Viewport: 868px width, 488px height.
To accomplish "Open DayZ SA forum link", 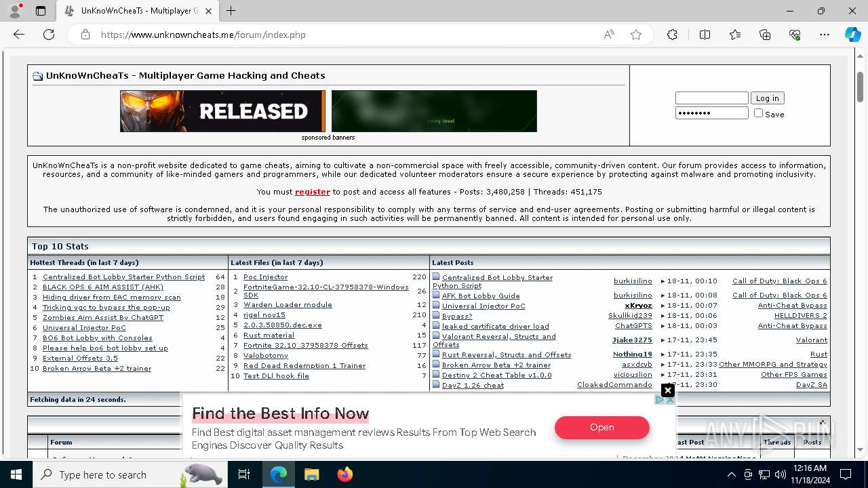I will coord(812,384).
